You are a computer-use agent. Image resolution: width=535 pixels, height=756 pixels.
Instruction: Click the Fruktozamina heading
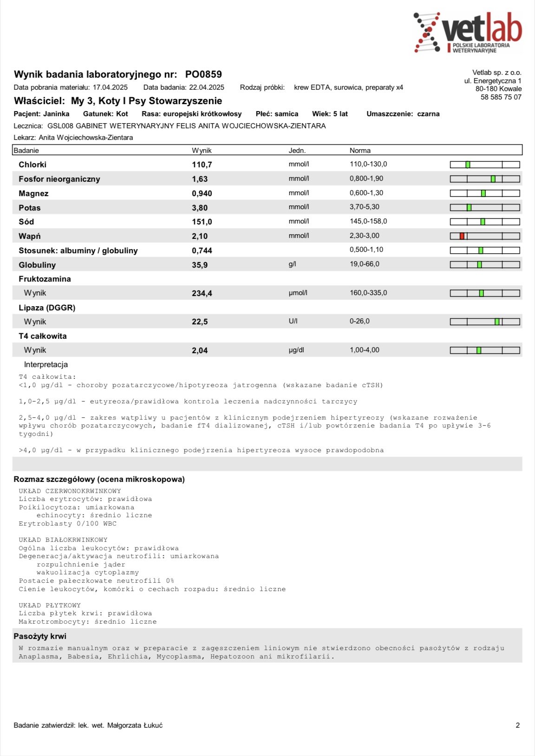(x=45, y=279)
